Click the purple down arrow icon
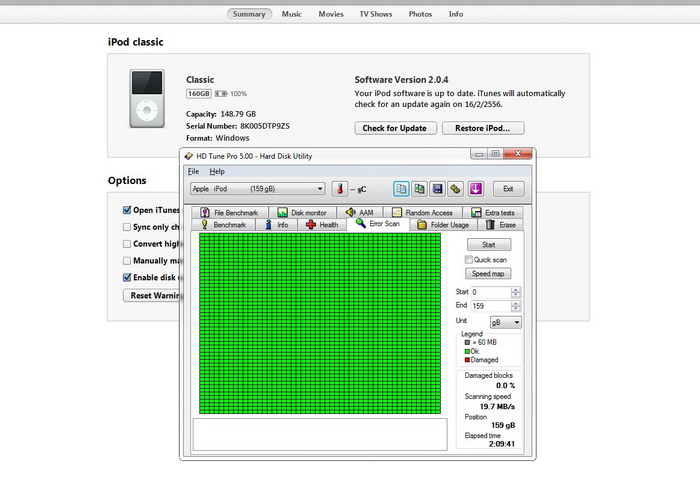This screenshot has height=478, width=700. 476,188
